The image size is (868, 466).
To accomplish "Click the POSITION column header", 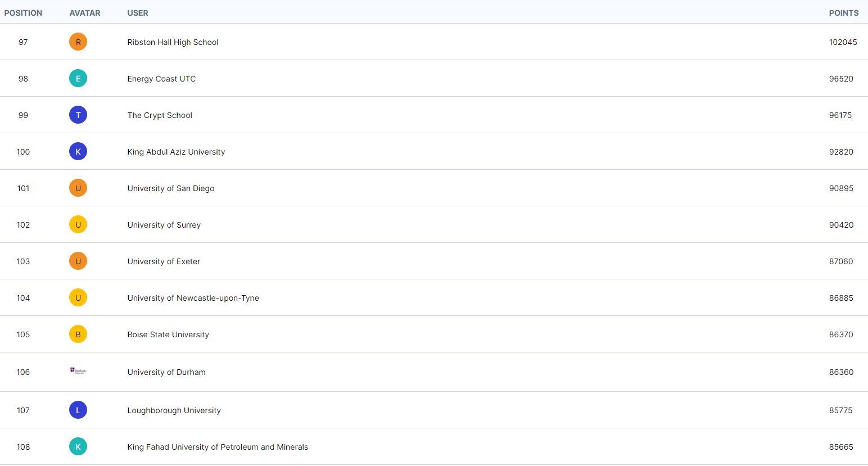I will 23,13.
